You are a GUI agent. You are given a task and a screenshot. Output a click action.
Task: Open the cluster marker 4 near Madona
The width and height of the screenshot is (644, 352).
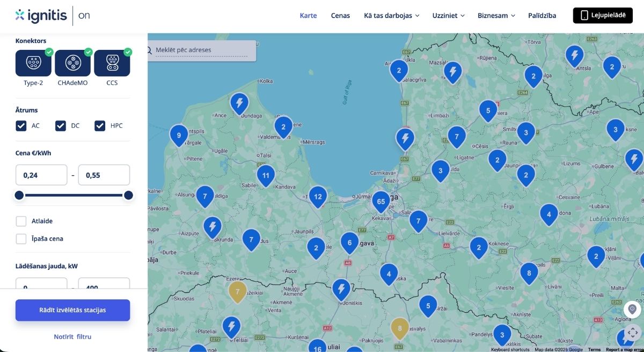[548, 215]
